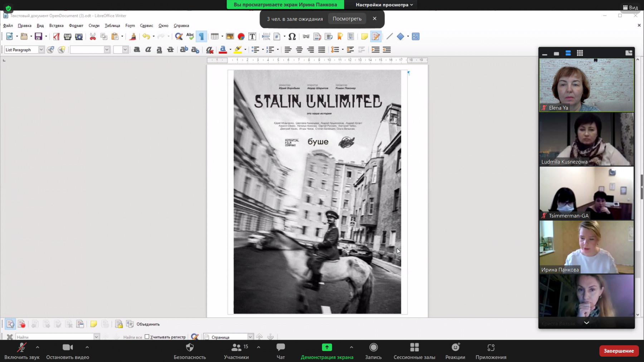Click the Record Changes icon
Image resolution: width=644 pixels, height=362 pixels.
[21, 324]
